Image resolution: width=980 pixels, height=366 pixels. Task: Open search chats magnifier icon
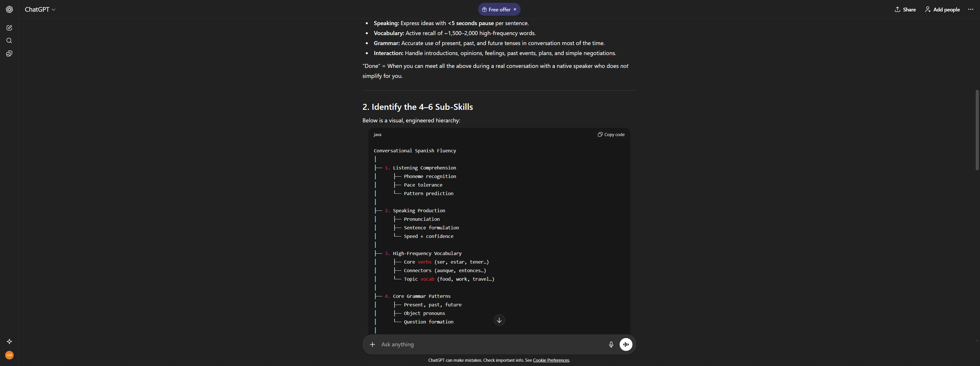coord(9,41)
